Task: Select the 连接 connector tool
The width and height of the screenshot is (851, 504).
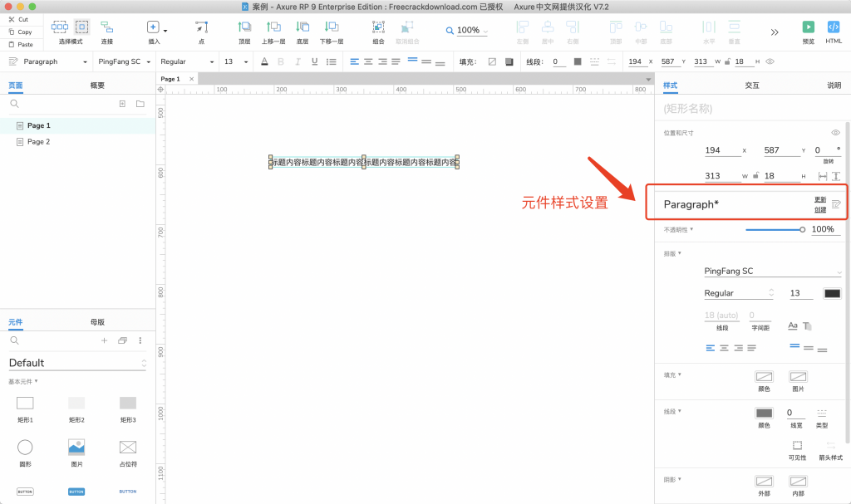Action: (x=107, y=27)
